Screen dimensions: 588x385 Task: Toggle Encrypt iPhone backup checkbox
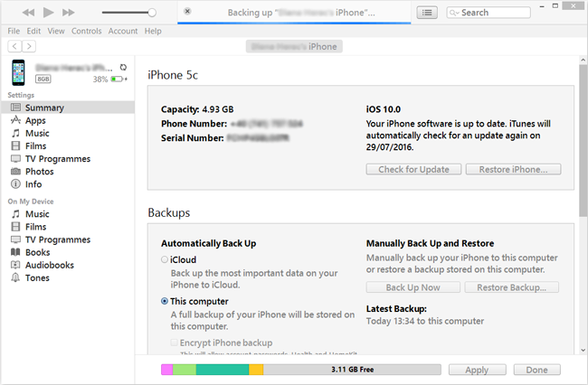coord(174,343)
